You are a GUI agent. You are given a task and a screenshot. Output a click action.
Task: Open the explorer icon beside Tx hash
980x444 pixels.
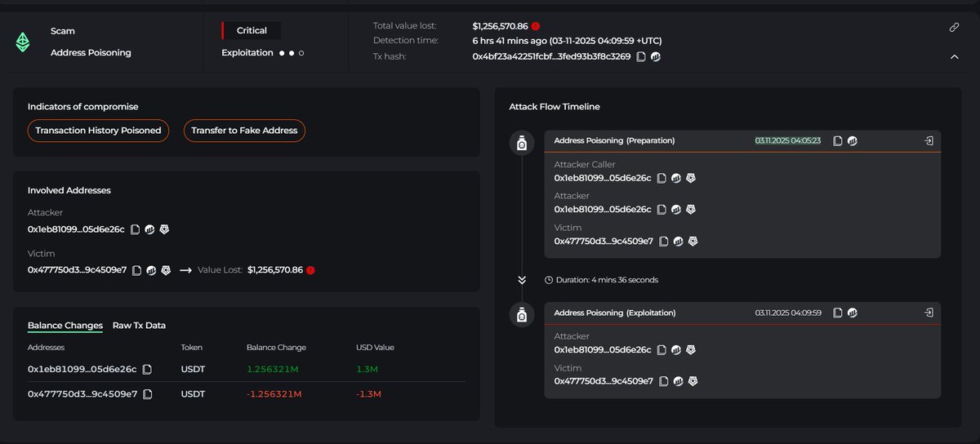(655, 56)
